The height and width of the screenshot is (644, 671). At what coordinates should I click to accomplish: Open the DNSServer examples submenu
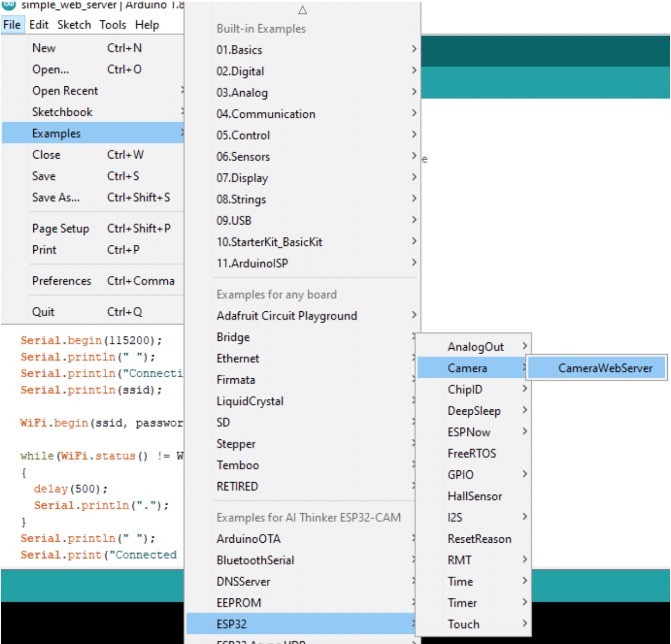(x=301, y=582)
